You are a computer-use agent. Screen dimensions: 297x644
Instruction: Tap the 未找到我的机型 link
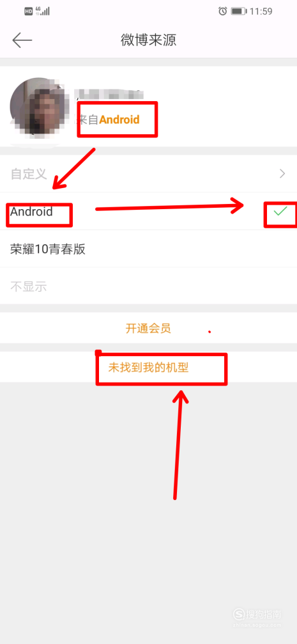tap(148, 367)
